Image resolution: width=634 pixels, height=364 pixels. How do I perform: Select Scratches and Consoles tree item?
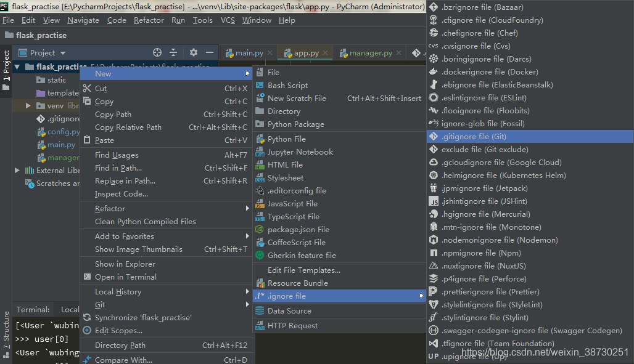point(58,184)
